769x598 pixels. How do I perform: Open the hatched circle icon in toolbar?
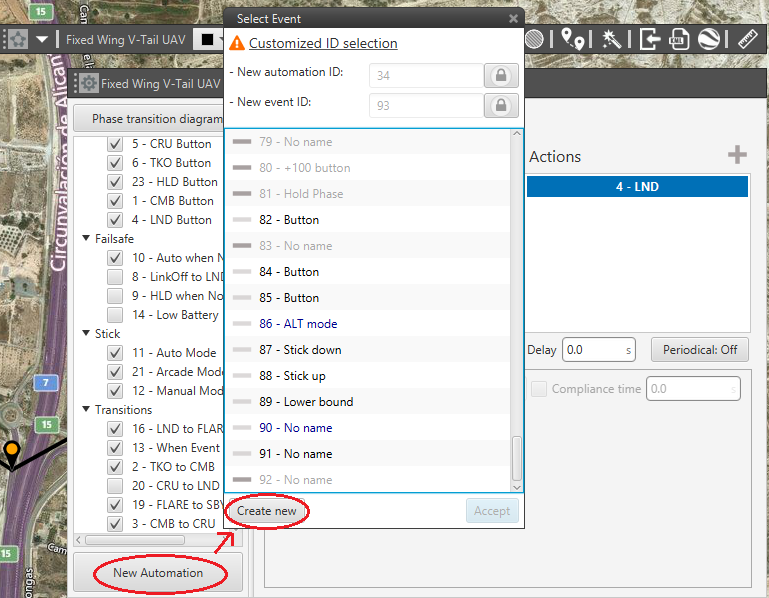535,39
